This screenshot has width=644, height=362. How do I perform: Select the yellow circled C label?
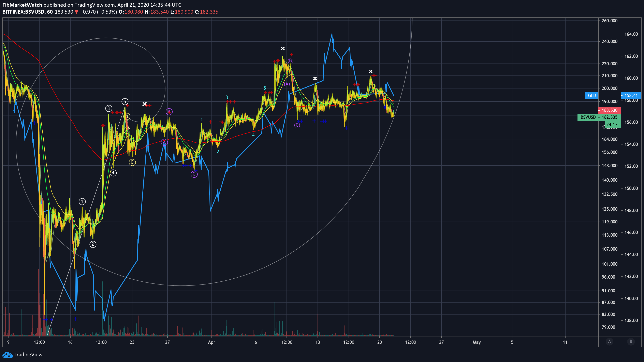pos(132,162)
